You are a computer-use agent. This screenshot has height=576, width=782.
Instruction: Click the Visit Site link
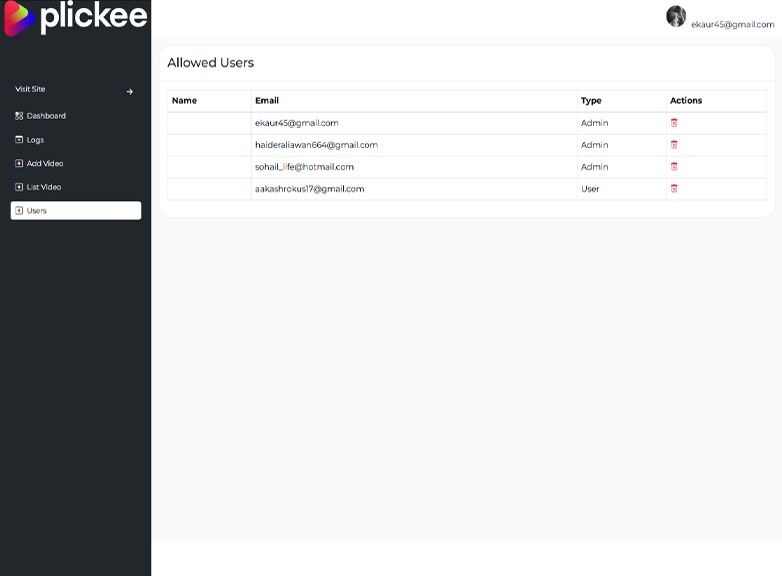tap(30, 90)
